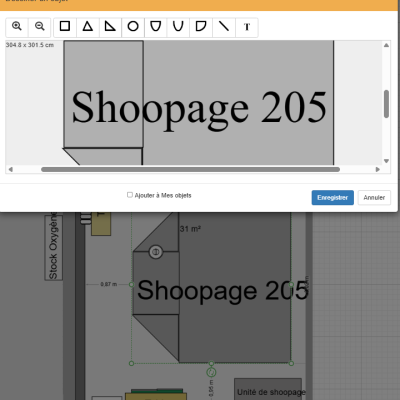Screen dimensions: 400x400
Task: Click the vertical scrollbar thumb
Action: coord(386,104)
